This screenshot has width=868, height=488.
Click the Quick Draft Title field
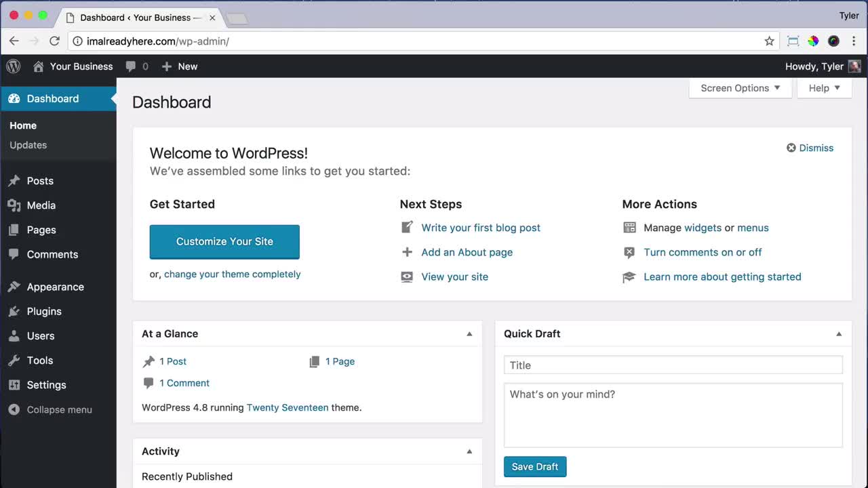pos(673,365)
